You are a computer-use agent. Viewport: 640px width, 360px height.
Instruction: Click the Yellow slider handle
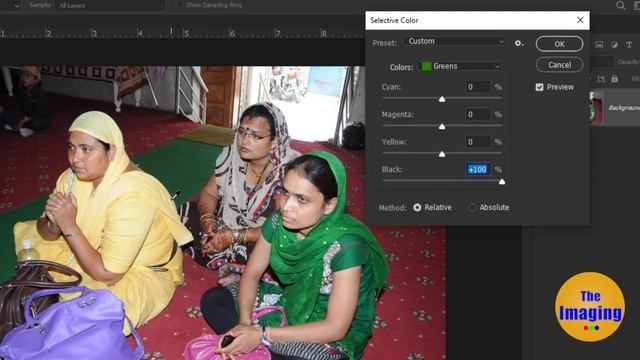442,154
